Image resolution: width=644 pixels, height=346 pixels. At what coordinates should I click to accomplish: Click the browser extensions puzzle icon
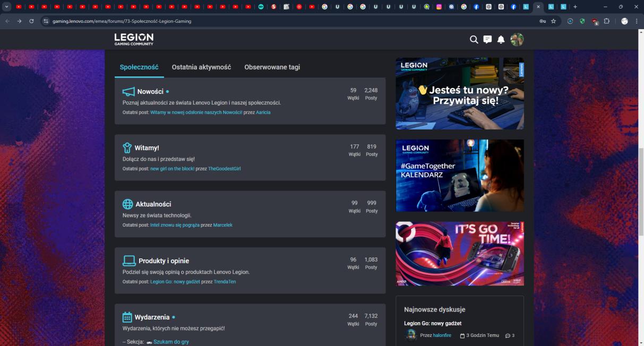(x=606, y=22)
